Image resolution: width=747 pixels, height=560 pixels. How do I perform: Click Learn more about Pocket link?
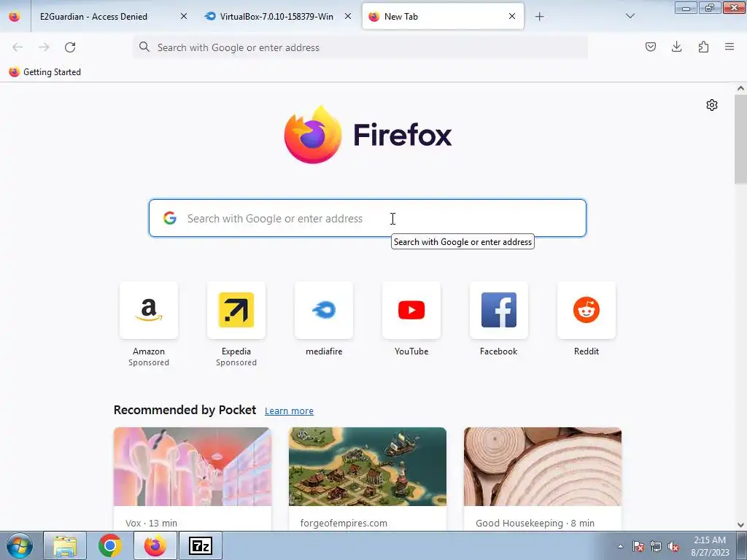pyautogui.click(x=289, y=411)
